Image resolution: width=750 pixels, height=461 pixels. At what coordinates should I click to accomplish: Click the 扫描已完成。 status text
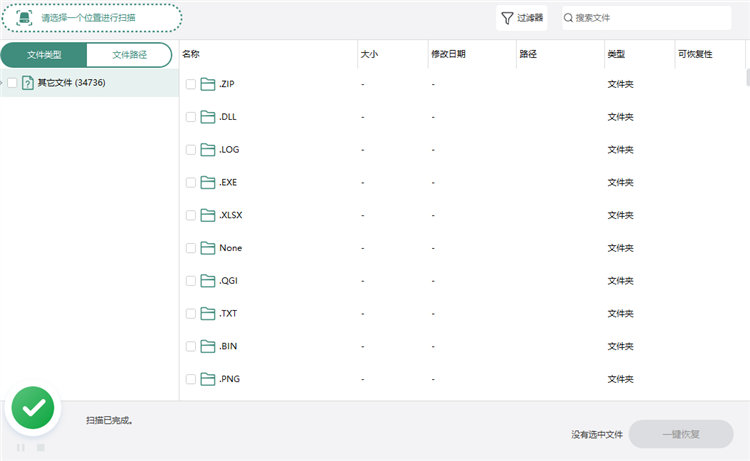click(110, 420)
